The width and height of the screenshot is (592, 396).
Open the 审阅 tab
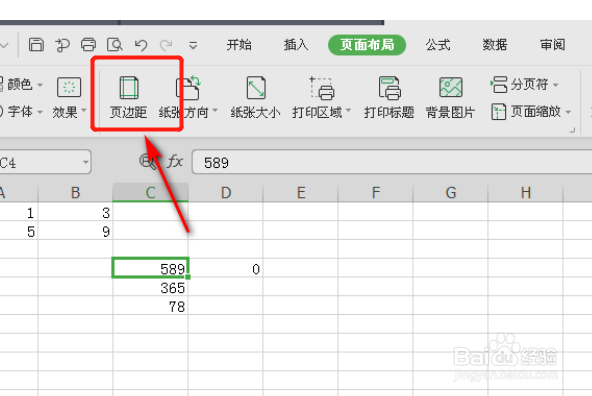click(x=552, y=45)
